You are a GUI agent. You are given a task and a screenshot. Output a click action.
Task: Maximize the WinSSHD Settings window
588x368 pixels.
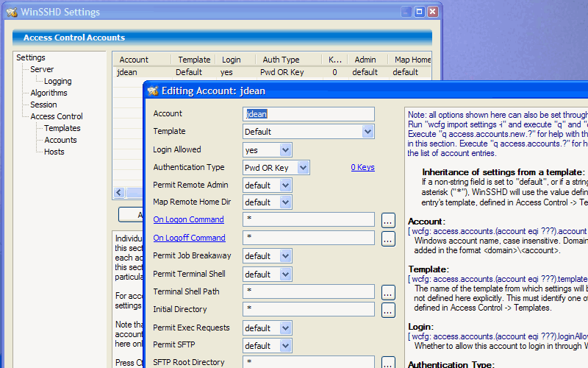pyautogui.click(x=419, y=12)
